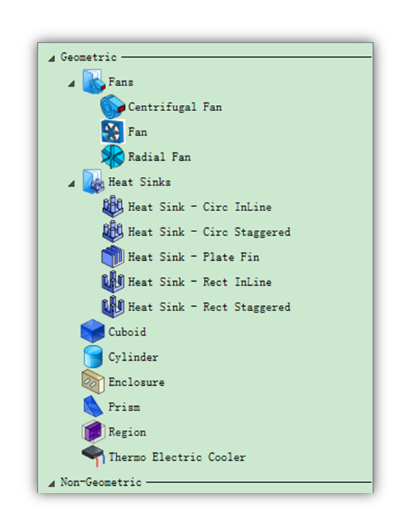Select Heat Sink - Circ Staggered label
This screenshot has width=410, height=532.
point(210,231)
